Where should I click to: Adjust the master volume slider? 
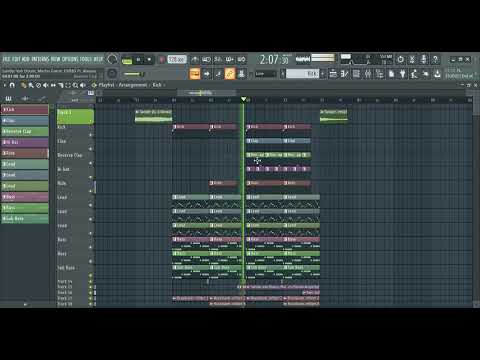pos(134,74)
